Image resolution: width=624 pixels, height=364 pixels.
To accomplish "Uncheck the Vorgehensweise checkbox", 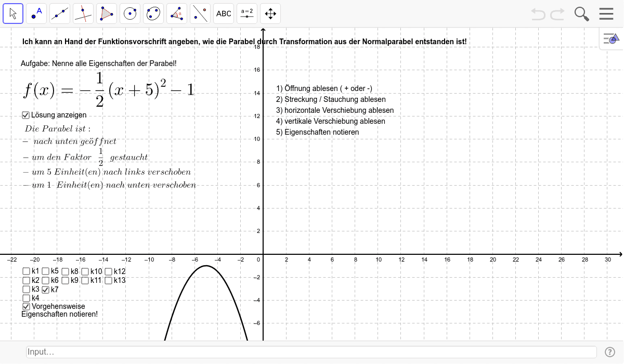I will point(26,307).
